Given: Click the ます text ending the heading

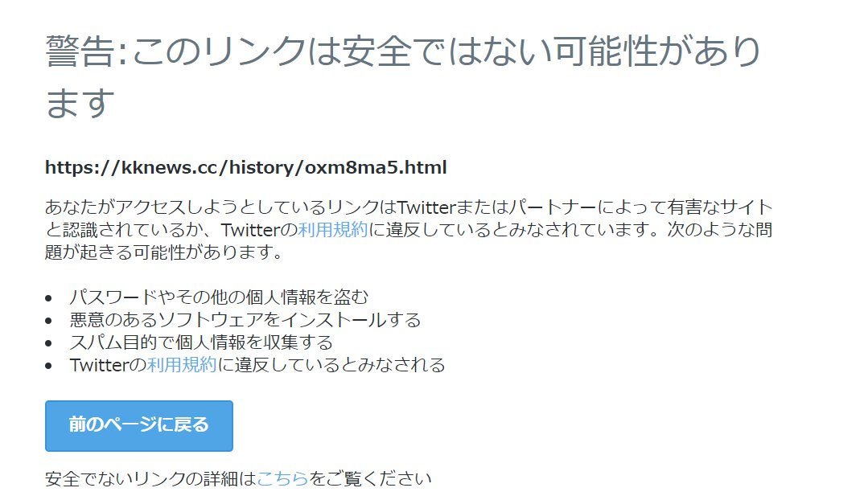Looking at the screenshot, I should pyautogui.click(x=80, y=103).
